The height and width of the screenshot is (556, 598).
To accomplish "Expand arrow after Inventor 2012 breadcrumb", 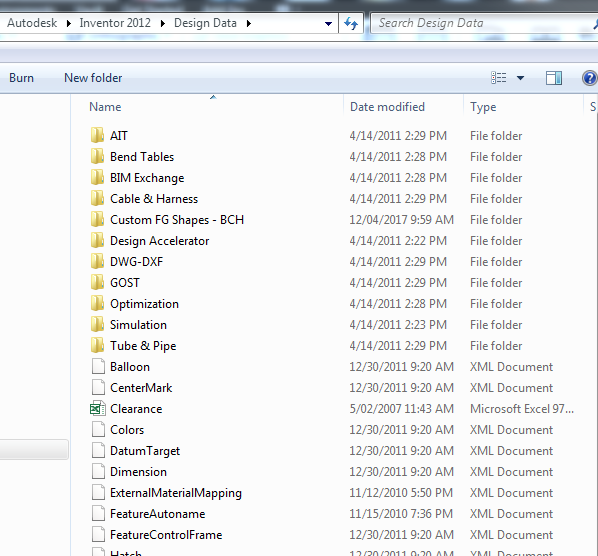I will (163, 24).
